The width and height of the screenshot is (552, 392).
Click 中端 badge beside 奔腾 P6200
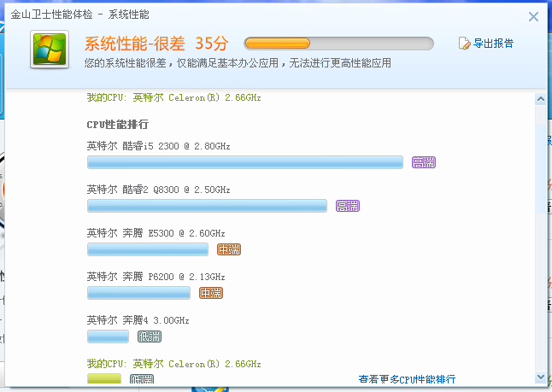[211, 293]
